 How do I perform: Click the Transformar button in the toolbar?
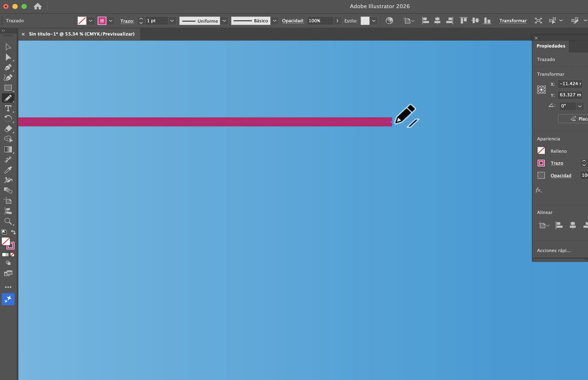513,21
